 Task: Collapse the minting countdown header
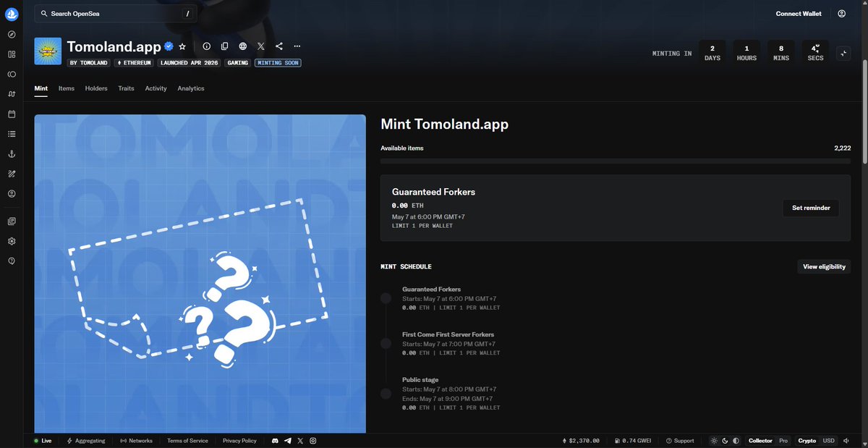pyautogui.click(x=843, y=54)
